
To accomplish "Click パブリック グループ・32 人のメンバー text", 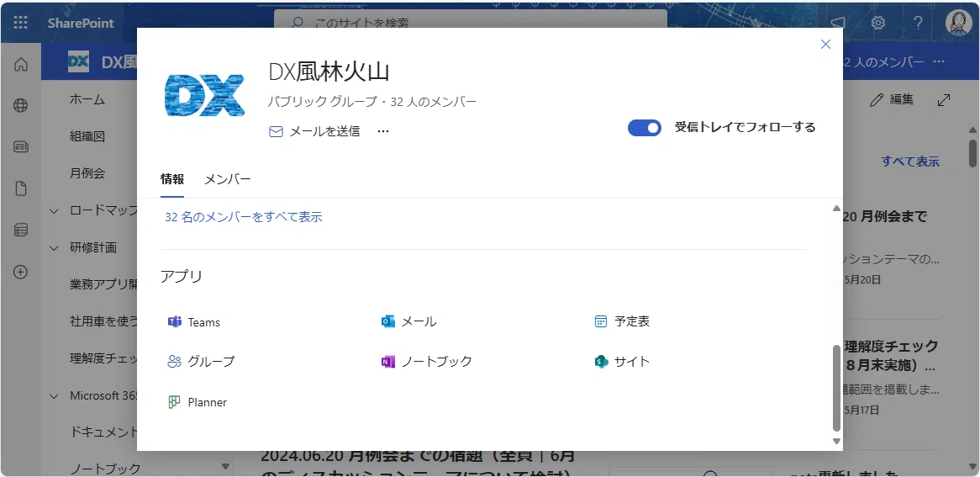I will [372, 102].
